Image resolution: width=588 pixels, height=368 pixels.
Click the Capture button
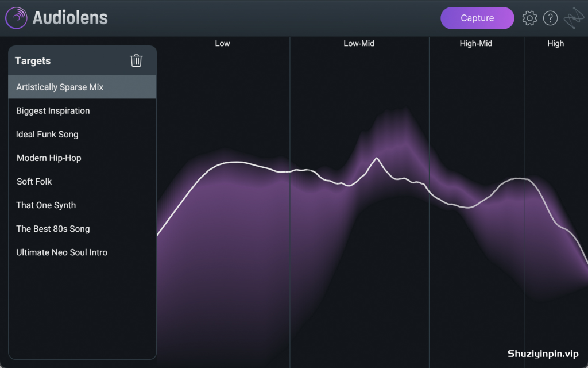point(477,18)
